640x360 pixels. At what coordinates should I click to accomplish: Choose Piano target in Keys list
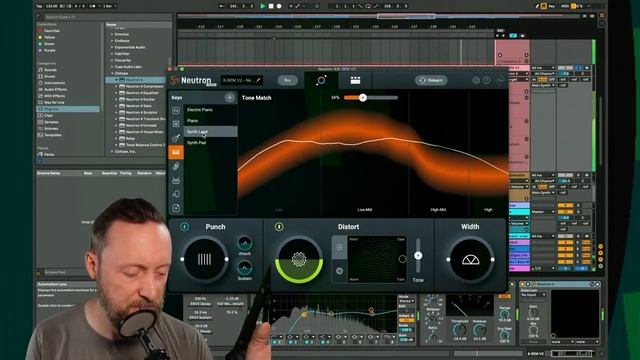(x=210, y=121)
